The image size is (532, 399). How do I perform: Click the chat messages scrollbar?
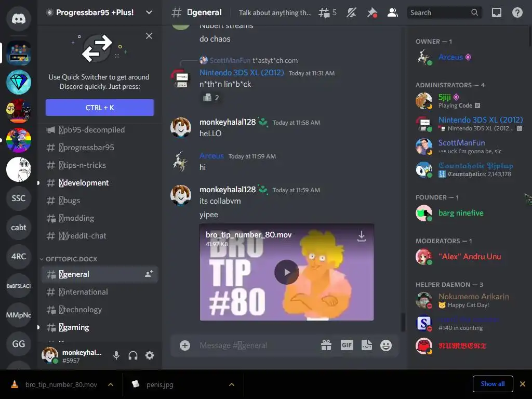403,322
